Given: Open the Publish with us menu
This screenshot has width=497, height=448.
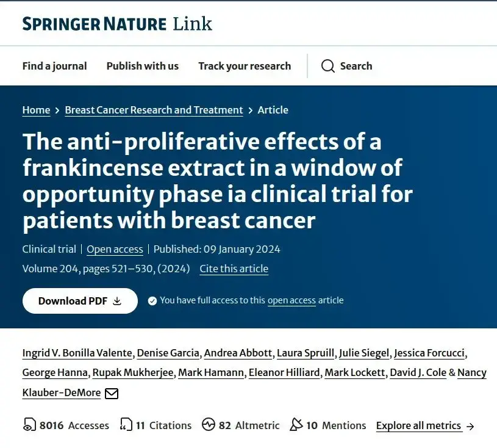Looking at the screenshot, I should point(143,66).
